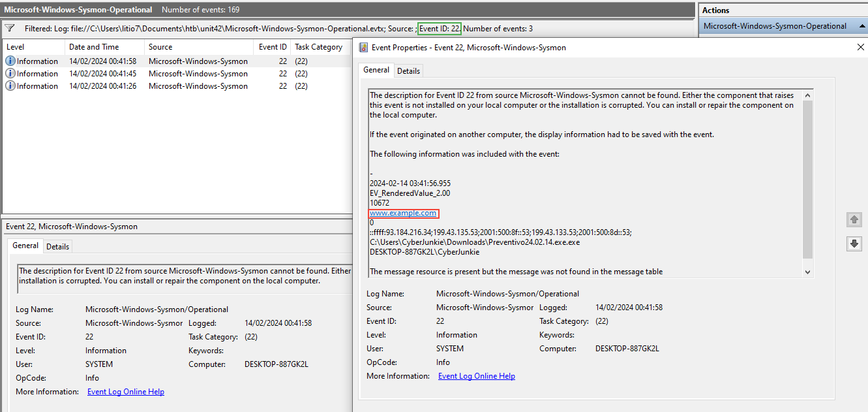Click the info icon on 00:41:45 row
This screenshot has height=412, width=868.
(10, 74)
